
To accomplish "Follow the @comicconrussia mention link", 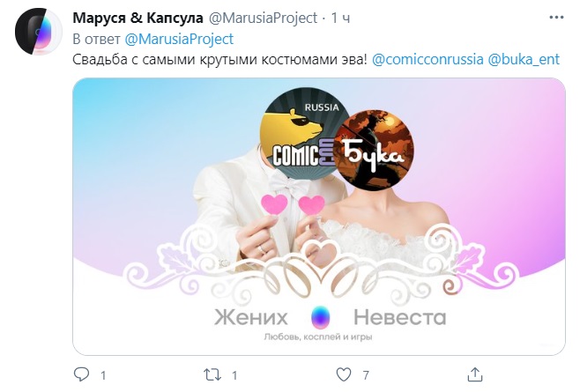I will 428,59.
